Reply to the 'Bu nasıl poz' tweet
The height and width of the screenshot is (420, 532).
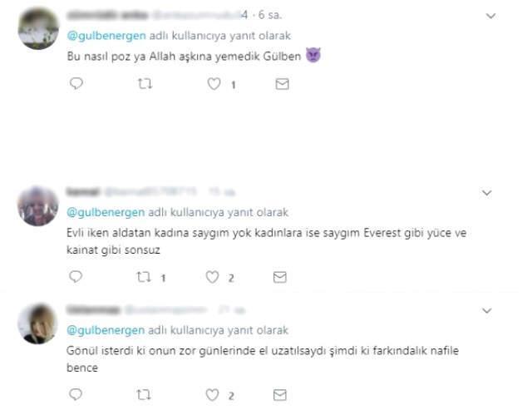(76, 83)
